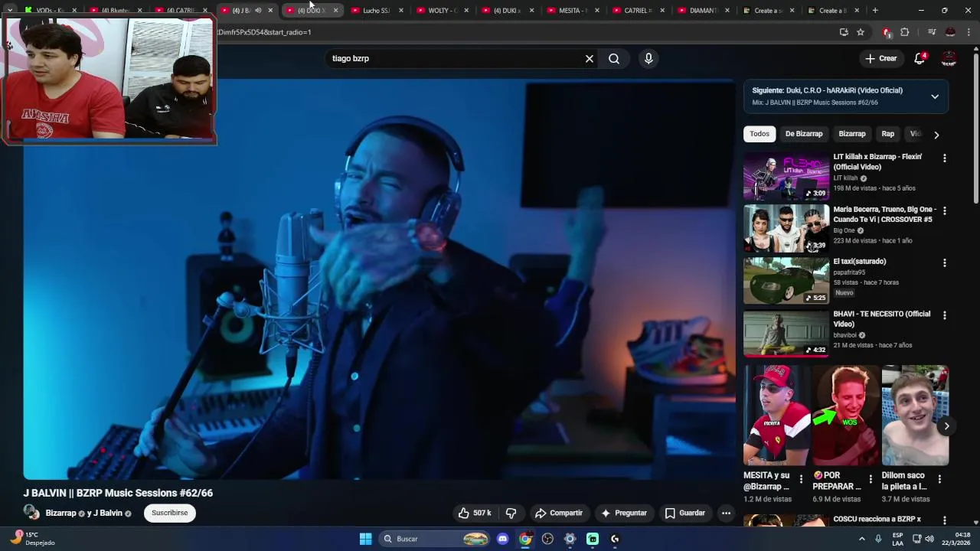Viewport: 980px width, 551px height.
Task: Select the Rap filter chip
Action: click(888, 134)
